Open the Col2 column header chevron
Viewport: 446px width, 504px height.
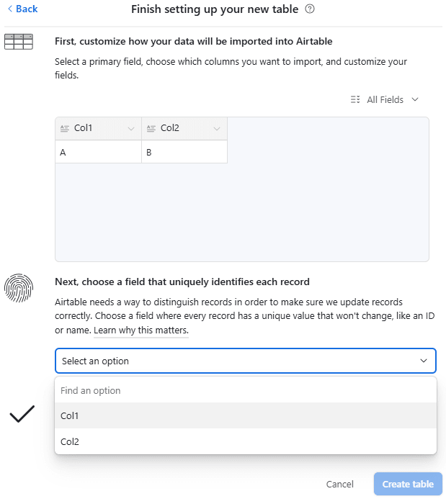click(218, 129)
